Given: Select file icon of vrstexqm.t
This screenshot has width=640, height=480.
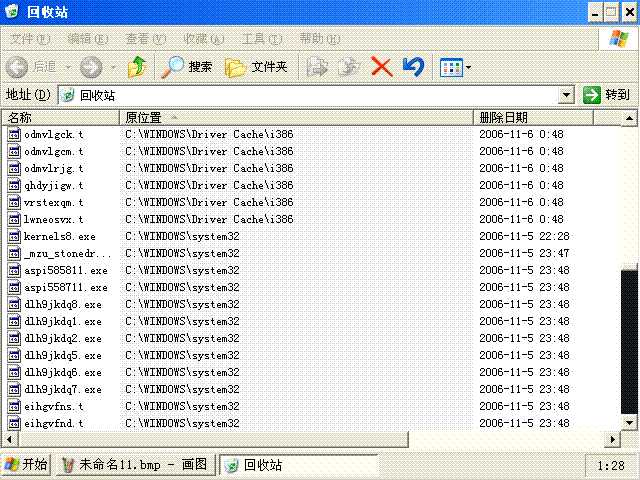Looking at the screenshot, I should tap(14, 202).
